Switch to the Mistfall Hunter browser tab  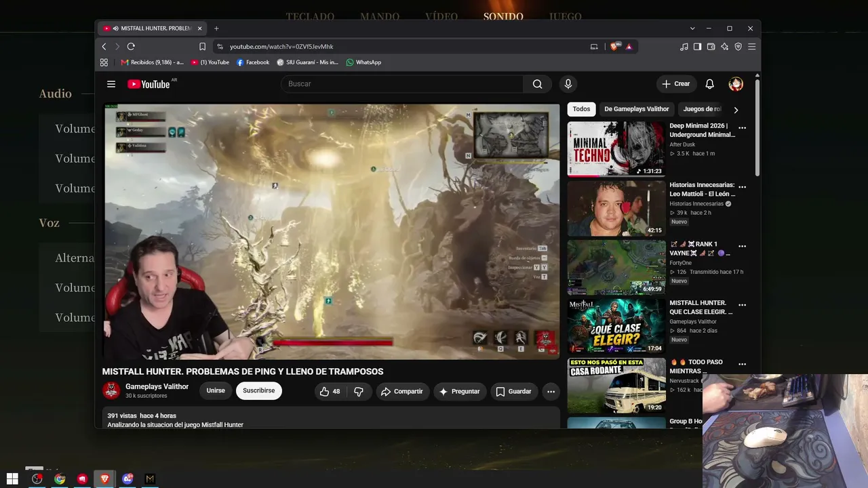click(153, 28)
